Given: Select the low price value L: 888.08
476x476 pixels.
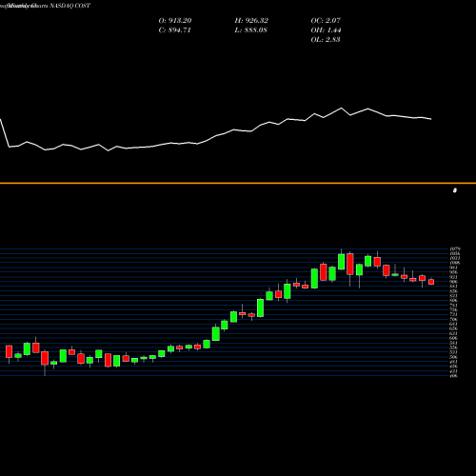Looking at the screenshot, I should [x=250, y=30].
